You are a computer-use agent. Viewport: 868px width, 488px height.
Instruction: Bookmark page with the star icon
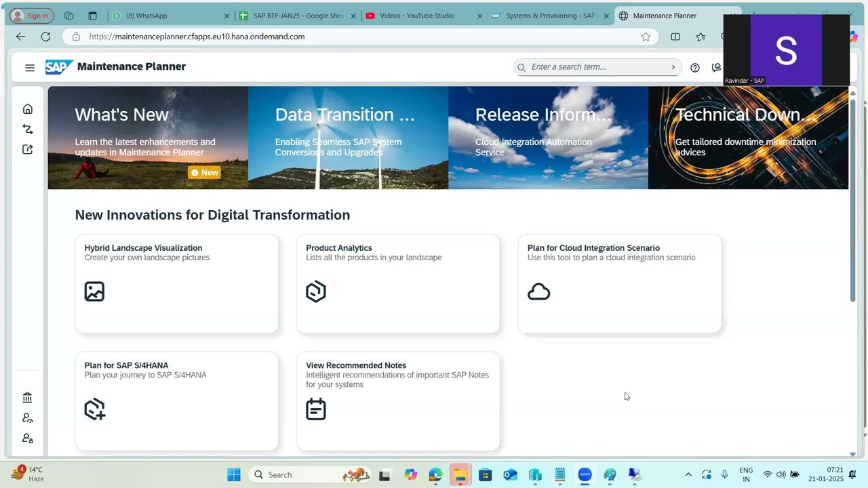[646, 37]
